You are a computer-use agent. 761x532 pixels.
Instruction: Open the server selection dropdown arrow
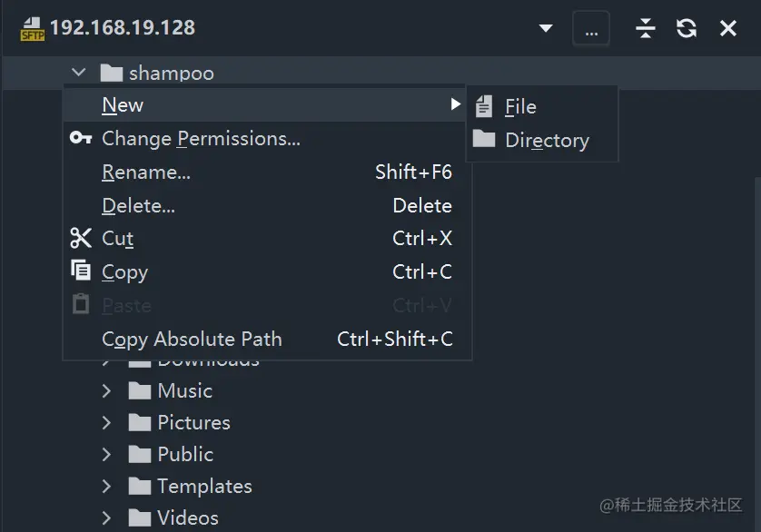point(546,28)
